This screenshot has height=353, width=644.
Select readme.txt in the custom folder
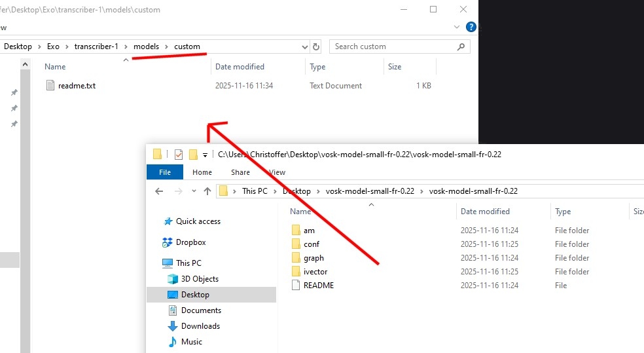click(x=76, y=86)
